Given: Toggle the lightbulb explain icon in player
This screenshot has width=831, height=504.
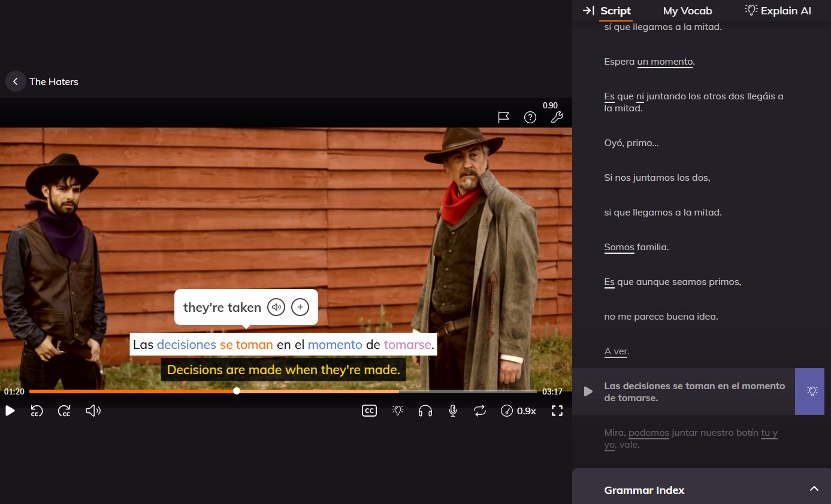Looking at the screenshot, I should (x=398, y=411).
